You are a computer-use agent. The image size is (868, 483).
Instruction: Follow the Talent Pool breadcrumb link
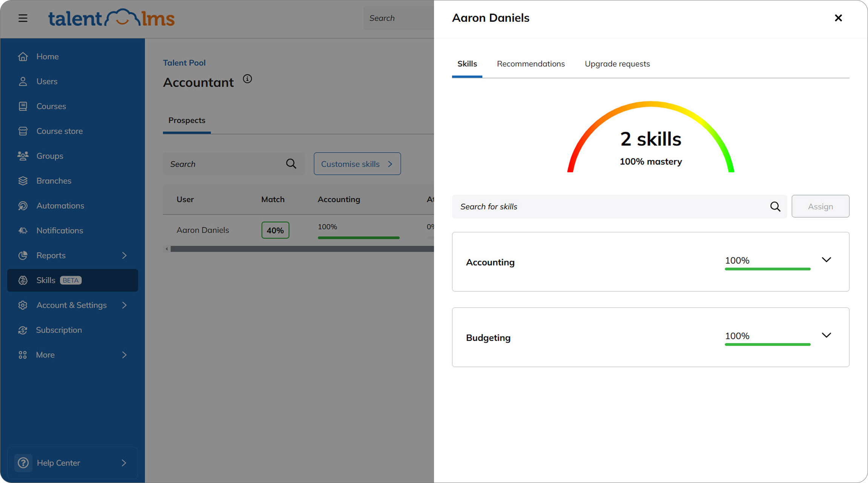click(184, 63)
